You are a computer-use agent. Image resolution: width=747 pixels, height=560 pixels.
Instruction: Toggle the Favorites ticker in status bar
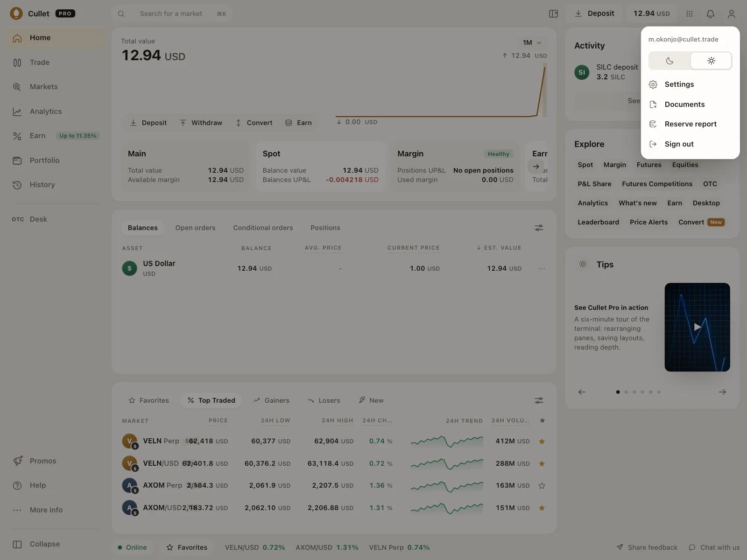(187, 547)
